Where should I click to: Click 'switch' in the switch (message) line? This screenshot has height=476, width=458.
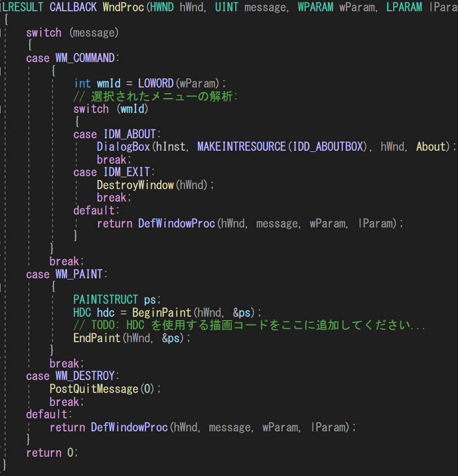coord(43,33)
